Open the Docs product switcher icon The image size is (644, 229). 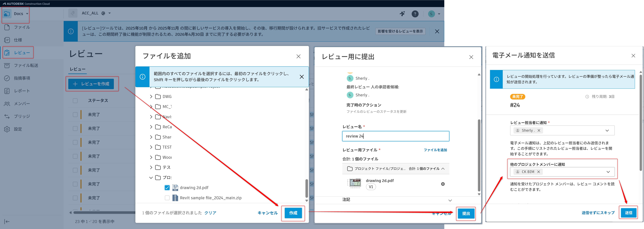tap(7, 14)
